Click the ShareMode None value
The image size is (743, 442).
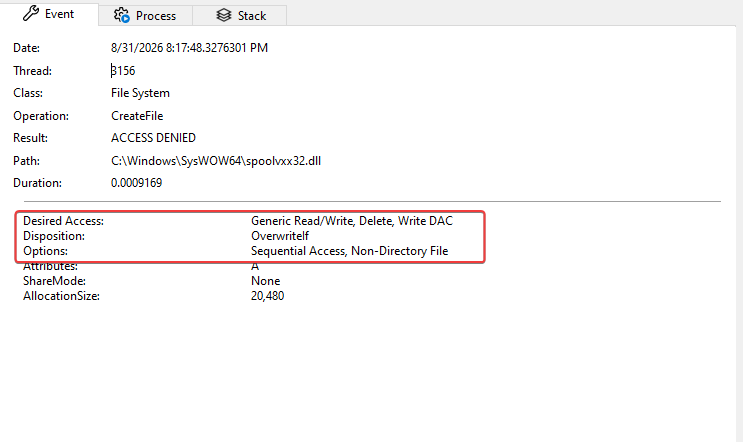[266, 281]
